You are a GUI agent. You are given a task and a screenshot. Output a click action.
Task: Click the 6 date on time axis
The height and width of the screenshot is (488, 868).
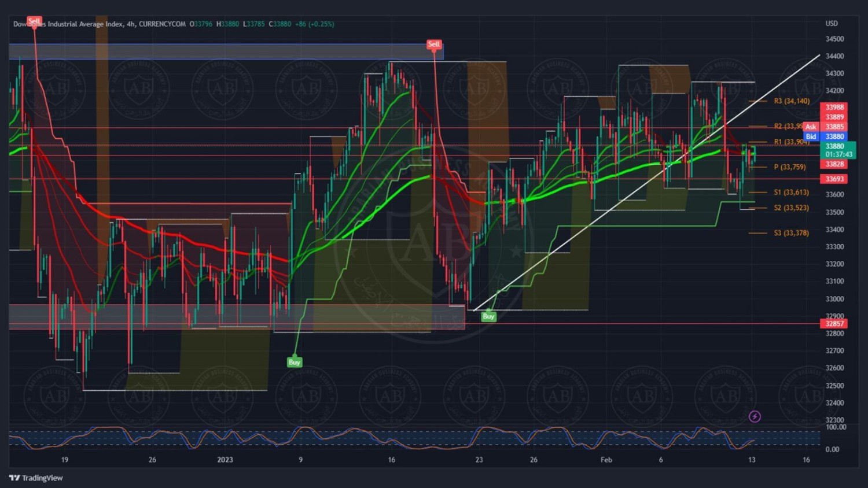click(661, 460)
